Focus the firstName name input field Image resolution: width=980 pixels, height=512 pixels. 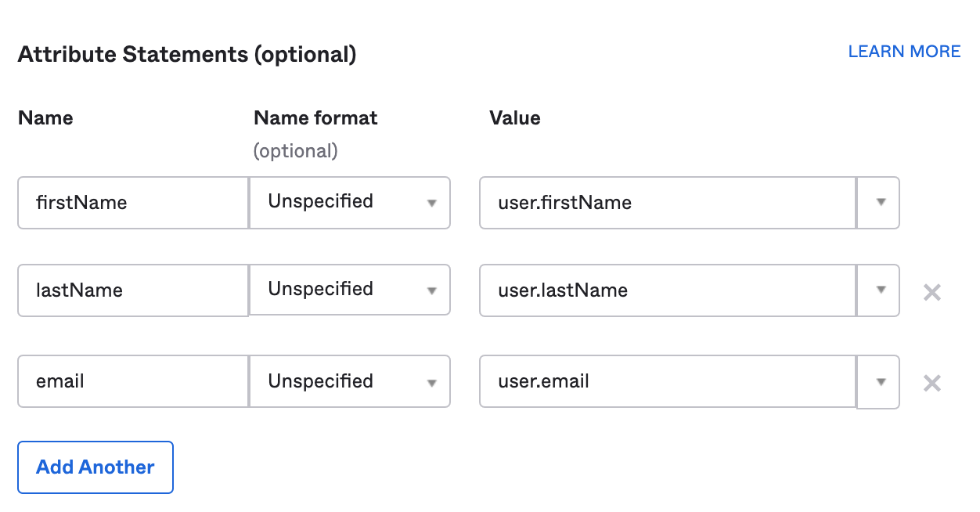coord(133,203)
